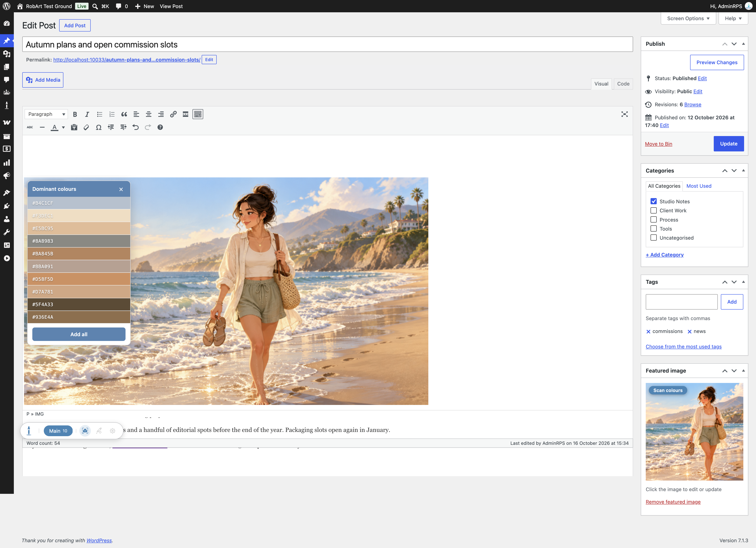Apply strikethrough formatting
Viewport: 756px width, 548px height.
(30, 127)
